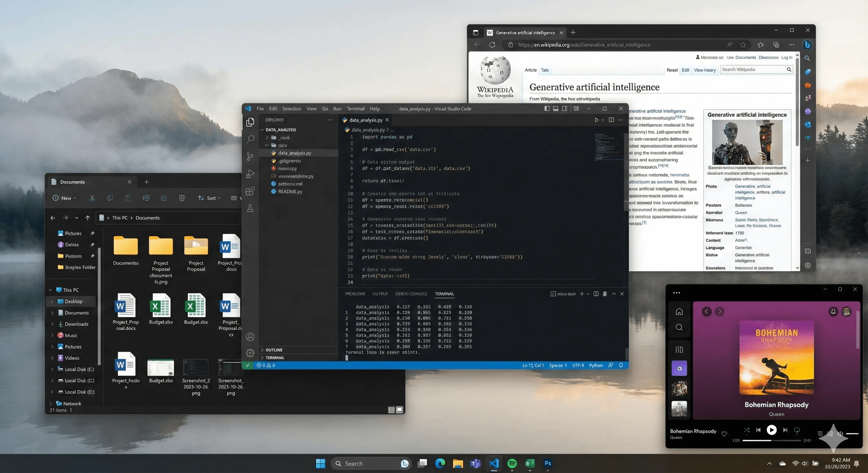The width and height of the screenshot is (868, 473).
Task: Expand the OUTLINE section in the VS Code explorer
Action: (x=274, y=350)
